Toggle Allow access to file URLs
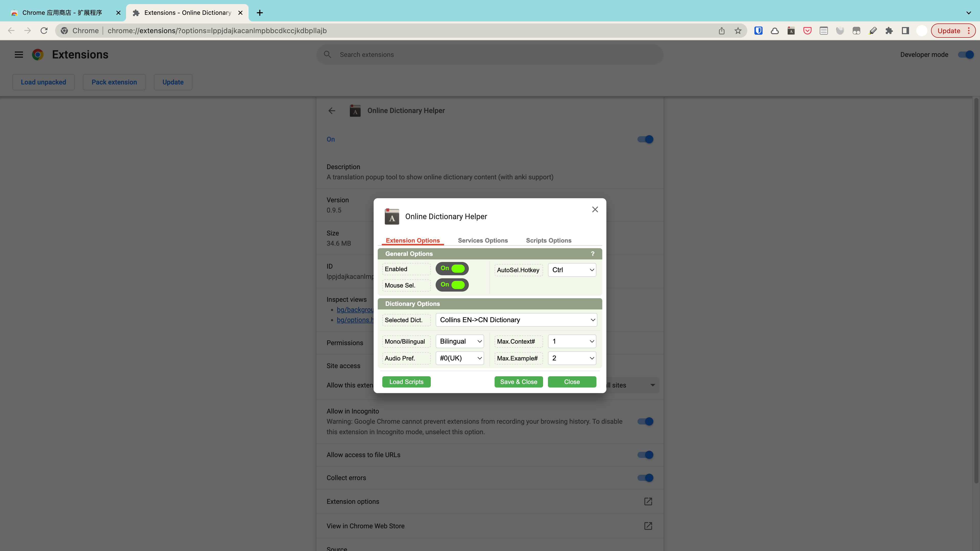 pos(646,455)
